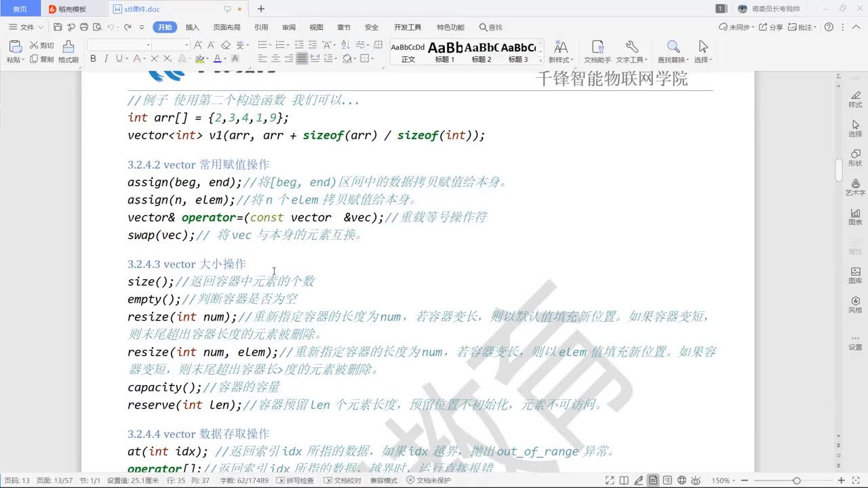Select Align Left paragraph alignment
This screenshot has width=868, height=488.
click(263, 59)
